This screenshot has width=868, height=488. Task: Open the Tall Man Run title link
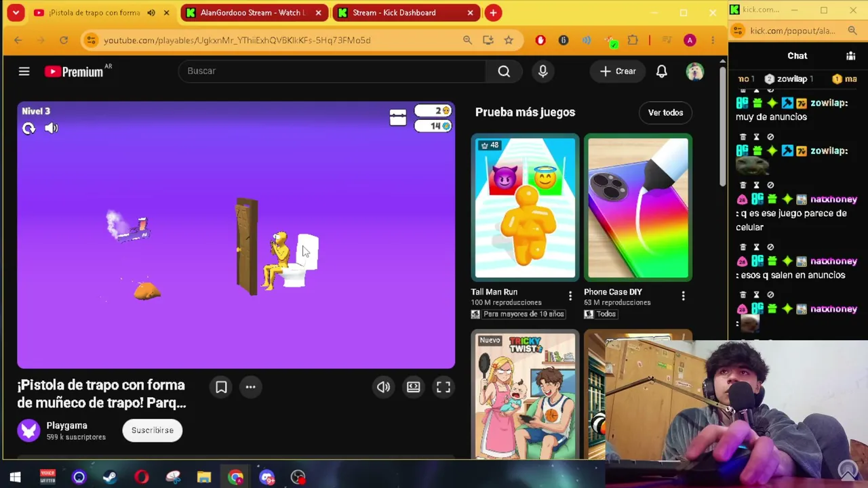click(494, 292)
